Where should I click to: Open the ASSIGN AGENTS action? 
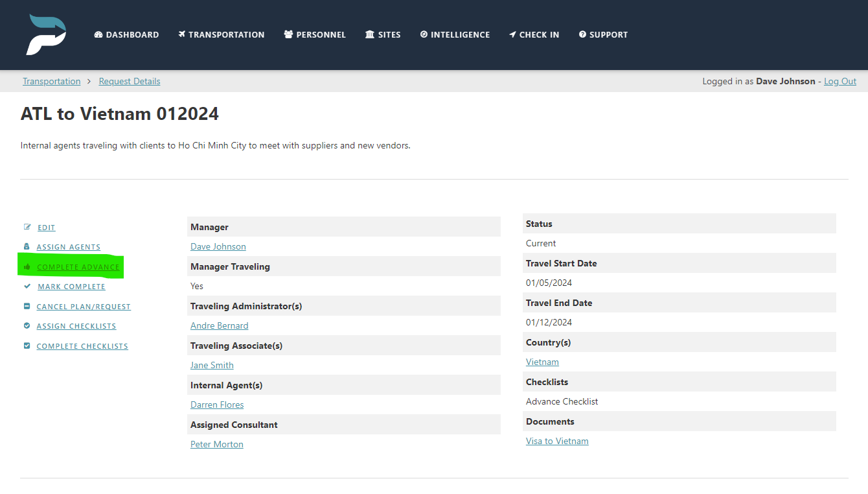68,247
